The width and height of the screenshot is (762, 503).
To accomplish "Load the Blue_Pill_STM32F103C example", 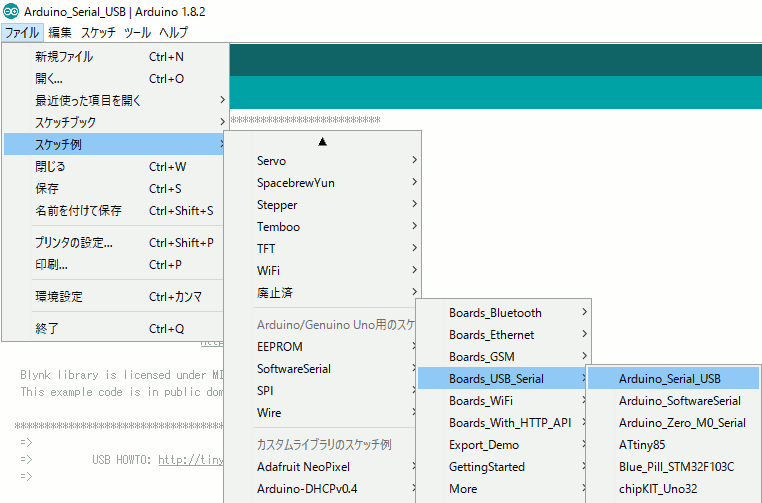I will [x=673, y=467].
